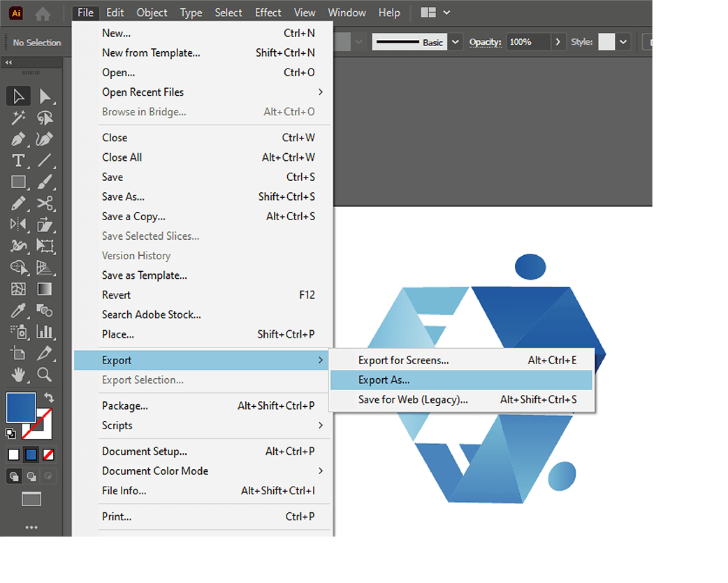Set stroke to None
The width and height of the screenshot is (728, 583).
point(48,454)
